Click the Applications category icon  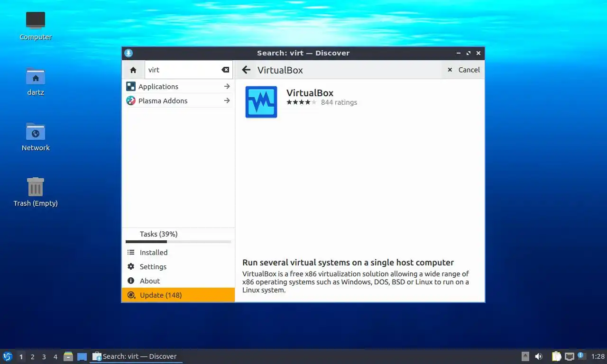131,86
